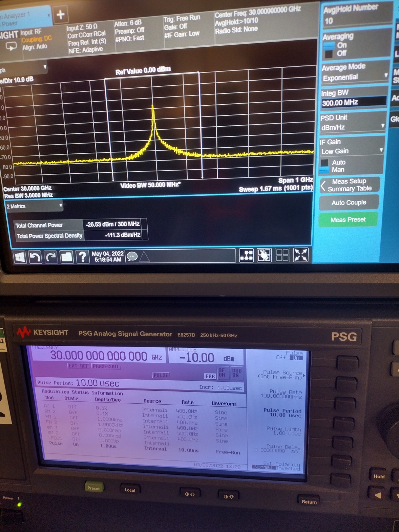Toggle the touch hand icon
The width and height of the screenshot is (399, 532).
click(264, 255)
